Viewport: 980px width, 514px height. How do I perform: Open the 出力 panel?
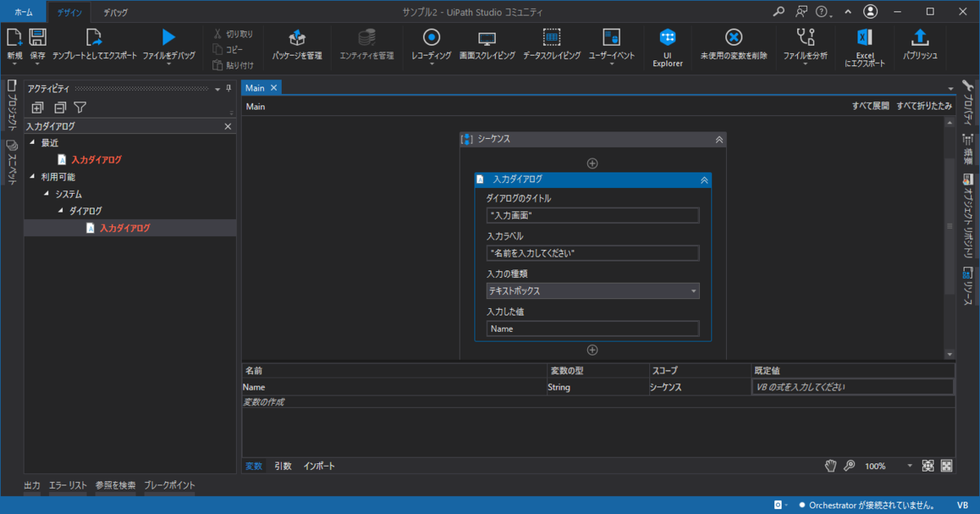32,485
